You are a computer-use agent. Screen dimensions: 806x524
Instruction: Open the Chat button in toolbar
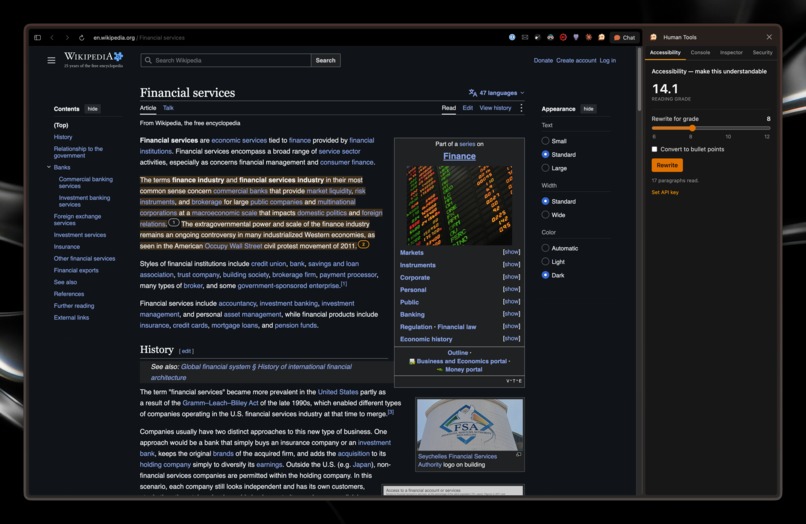625,38
